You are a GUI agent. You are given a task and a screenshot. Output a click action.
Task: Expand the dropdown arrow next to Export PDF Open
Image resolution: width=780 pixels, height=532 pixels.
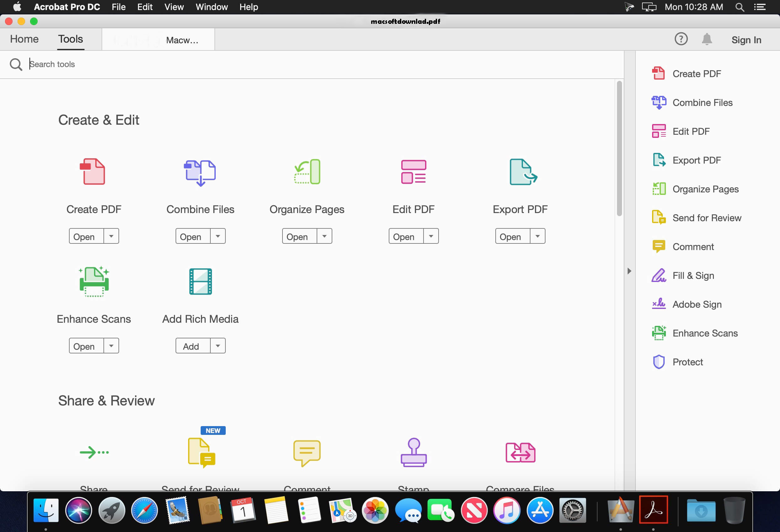pyautogui.click(x=538, y=236)
